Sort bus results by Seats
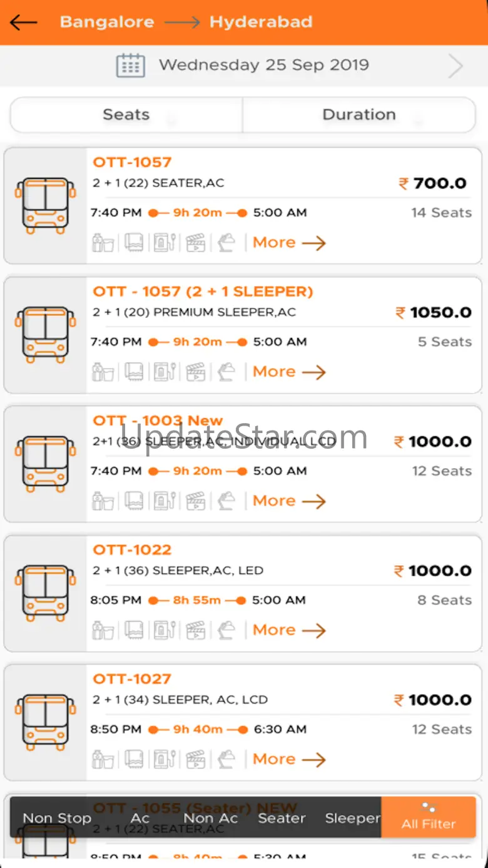Image resolution: width=488 pixels, height=868 pixels. pos(126,115)
